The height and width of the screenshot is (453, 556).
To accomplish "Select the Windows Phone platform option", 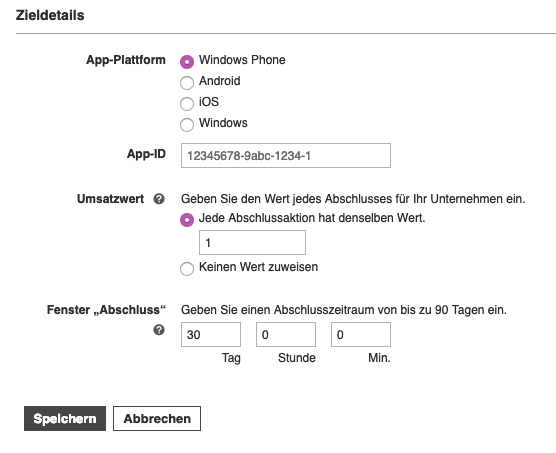I will coord(187,62).
